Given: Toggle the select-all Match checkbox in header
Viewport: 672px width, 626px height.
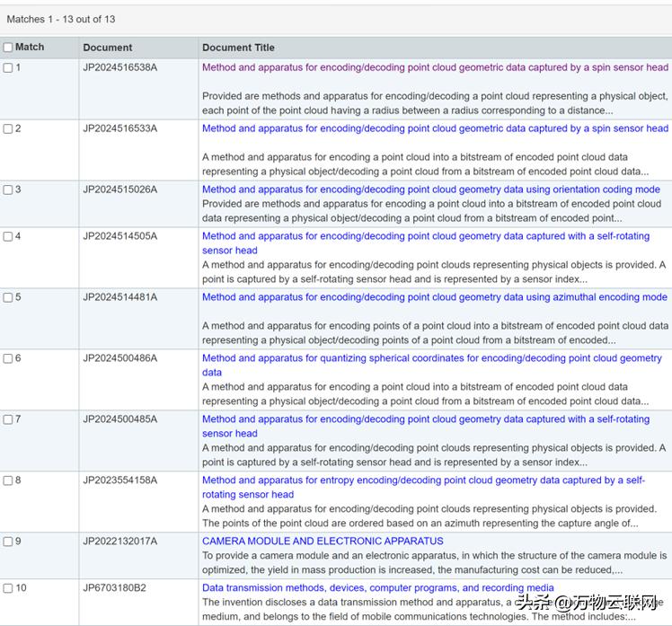Looking at the screenshot, I should pos(8,48).
